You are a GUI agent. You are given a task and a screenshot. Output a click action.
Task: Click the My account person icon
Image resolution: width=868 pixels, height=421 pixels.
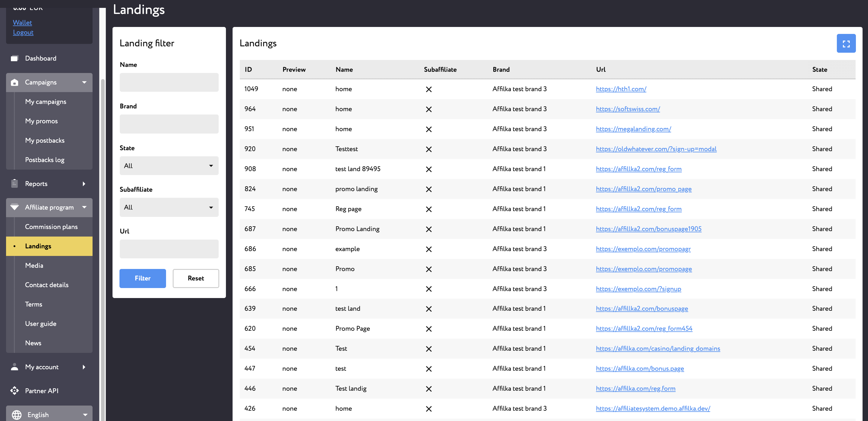(x=15, y=367)
